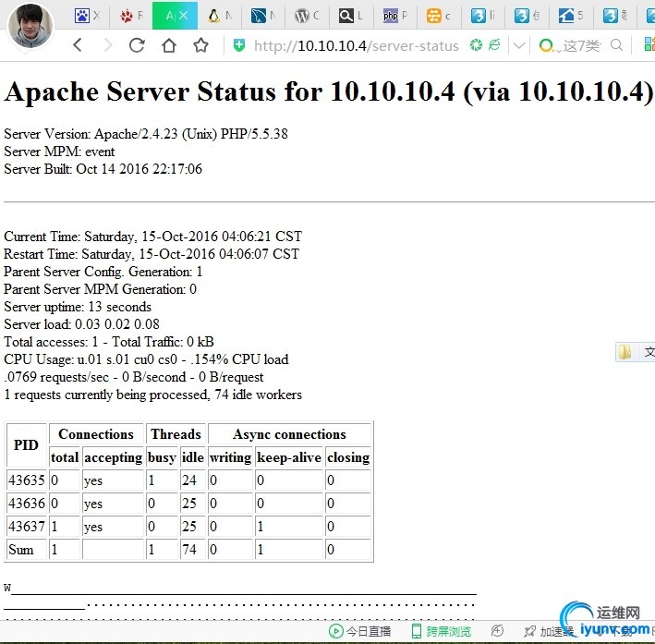
Task: Click the Server MPM: event line
Action: [59, 152]
